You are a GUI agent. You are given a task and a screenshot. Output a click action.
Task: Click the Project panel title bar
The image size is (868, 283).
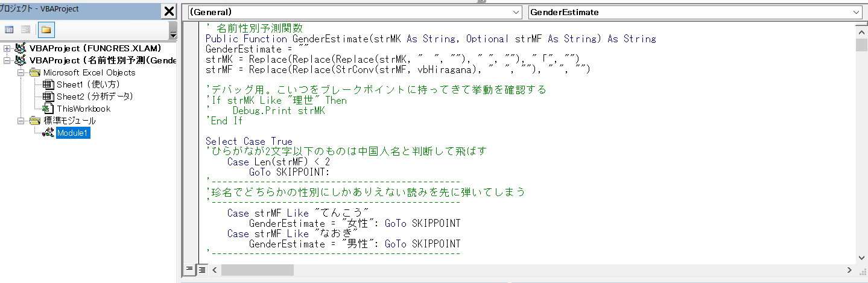[x=80, y=10]
